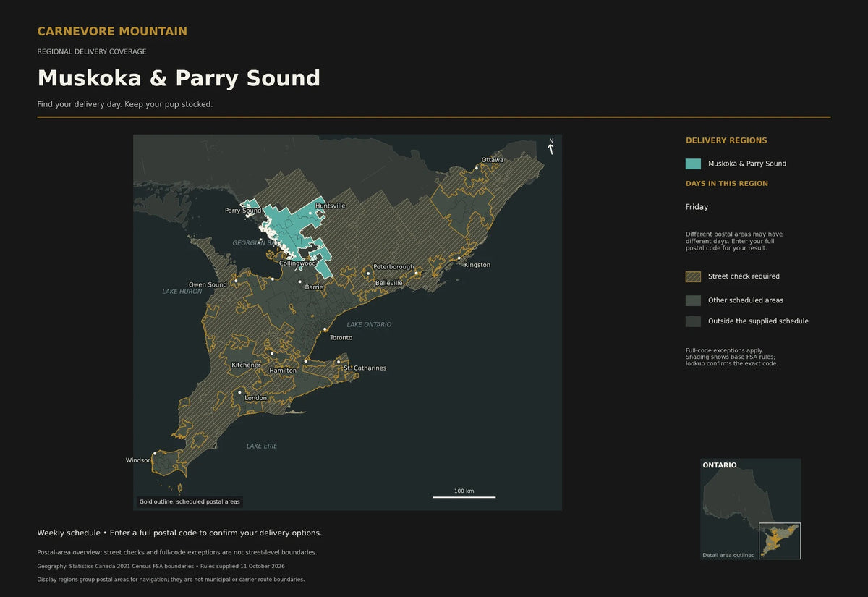Click the Different postal areas note
868x597 pixels.
pyautogui.click(x=734, y=241)
